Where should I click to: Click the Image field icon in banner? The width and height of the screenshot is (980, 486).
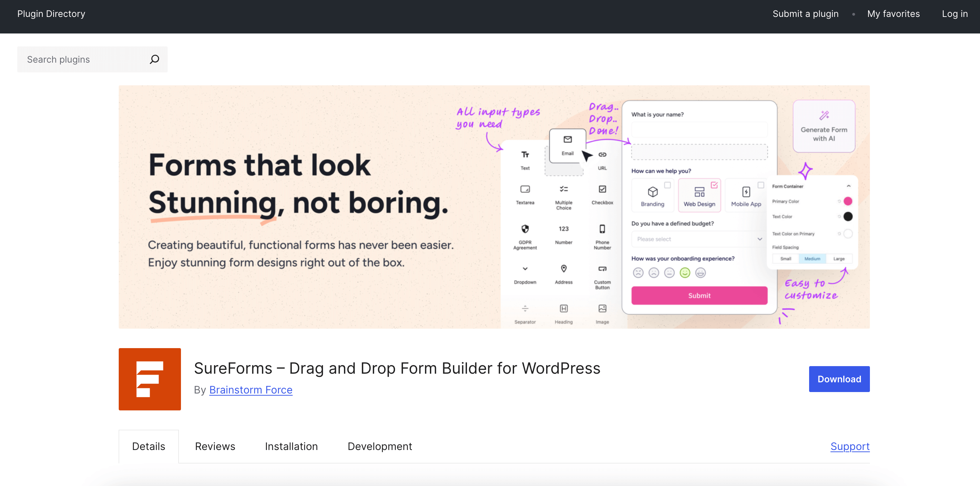coord(602,308)
